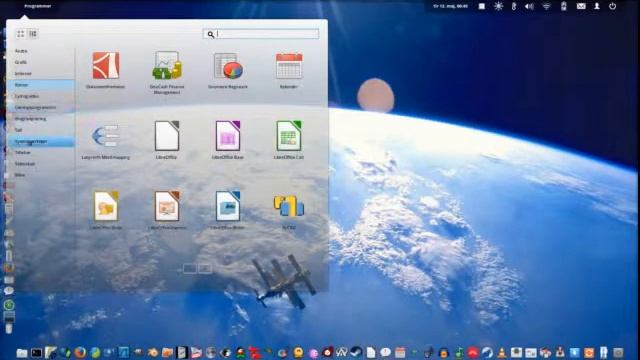Launch the terminal from the dock
Viewport: 640px width, 360px height.
[x=36, y=352]
